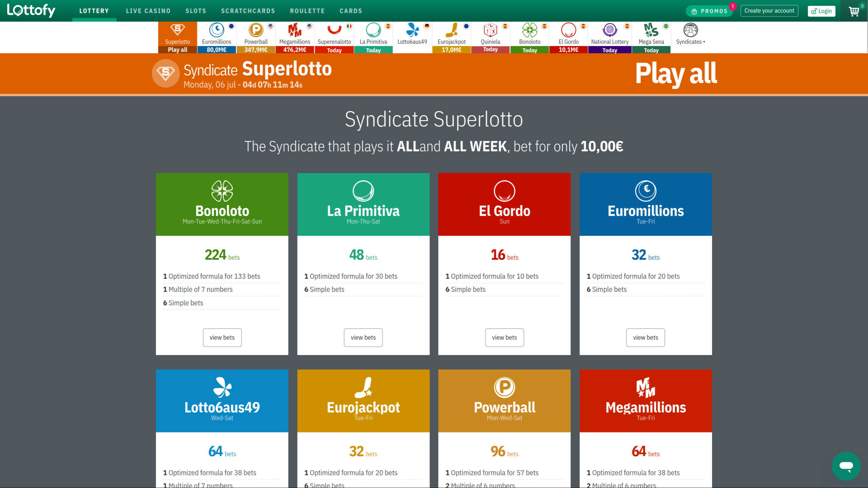Select Mega Sena in the lottery bar

point(651,38)
